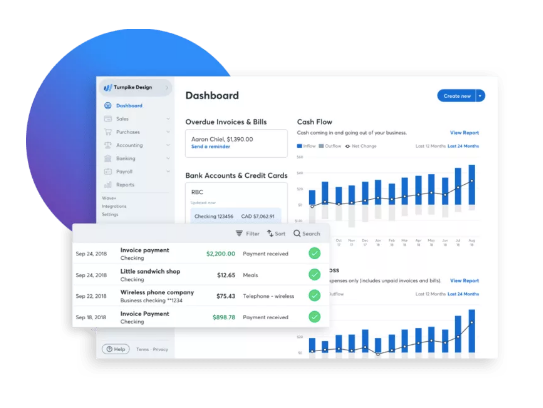Click the RBC bank name
This screenshot has height=408, width=543.
pyautogui.click(x=197, y=192)
